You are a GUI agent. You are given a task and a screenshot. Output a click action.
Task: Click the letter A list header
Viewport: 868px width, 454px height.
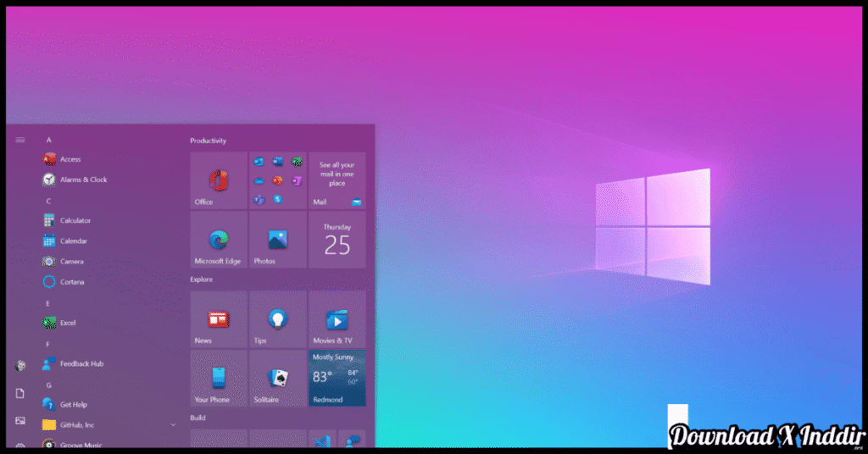48,141
